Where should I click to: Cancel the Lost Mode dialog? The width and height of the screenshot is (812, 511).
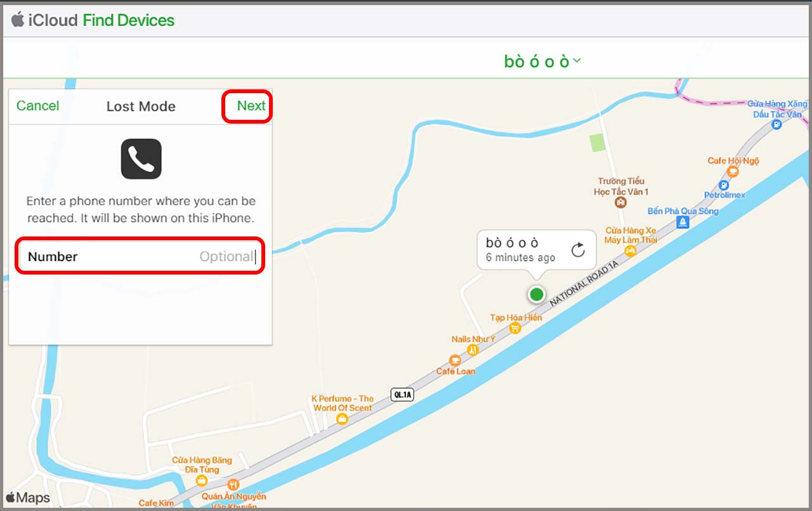[x=37, y=106]
